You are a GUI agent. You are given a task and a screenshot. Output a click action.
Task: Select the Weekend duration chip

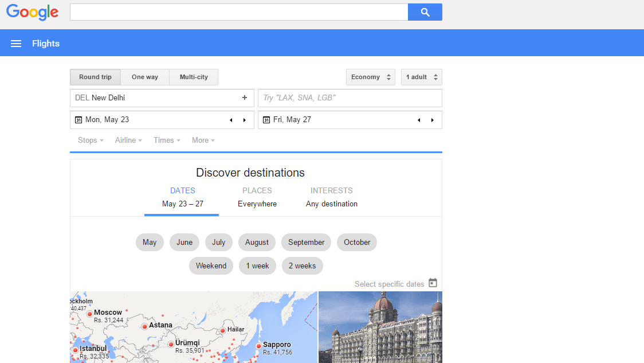click(x=211, y=266)
